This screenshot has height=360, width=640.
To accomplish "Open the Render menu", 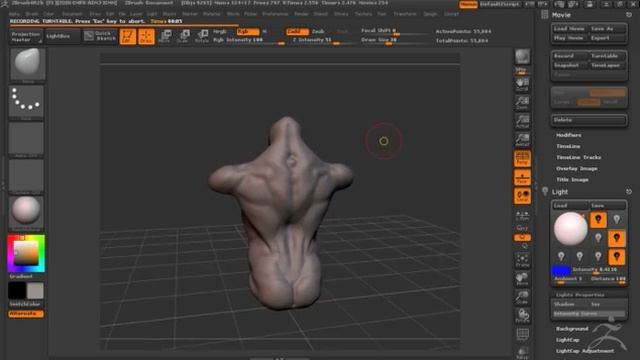I will point(301,14).
